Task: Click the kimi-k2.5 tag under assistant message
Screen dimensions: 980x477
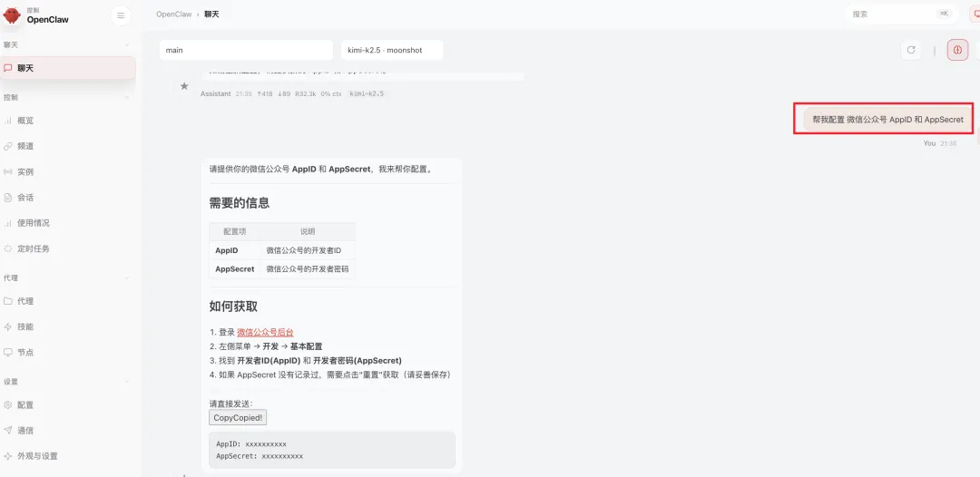Action: [x=367, y=93]
